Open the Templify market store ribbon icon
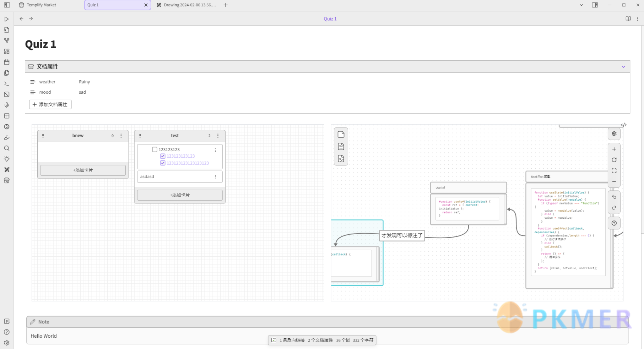The height and width of the screenshot is (349, 644). pos(7,181)
